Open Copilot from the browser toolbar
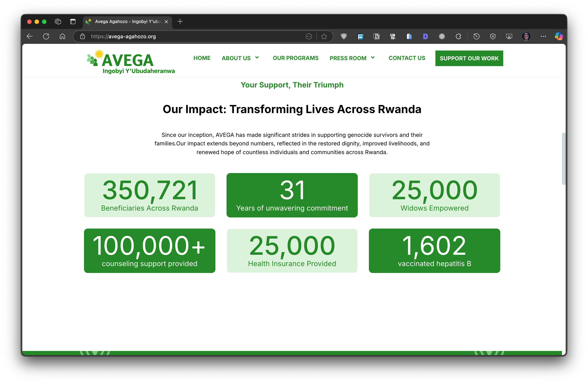 click(x=559, y=36)
